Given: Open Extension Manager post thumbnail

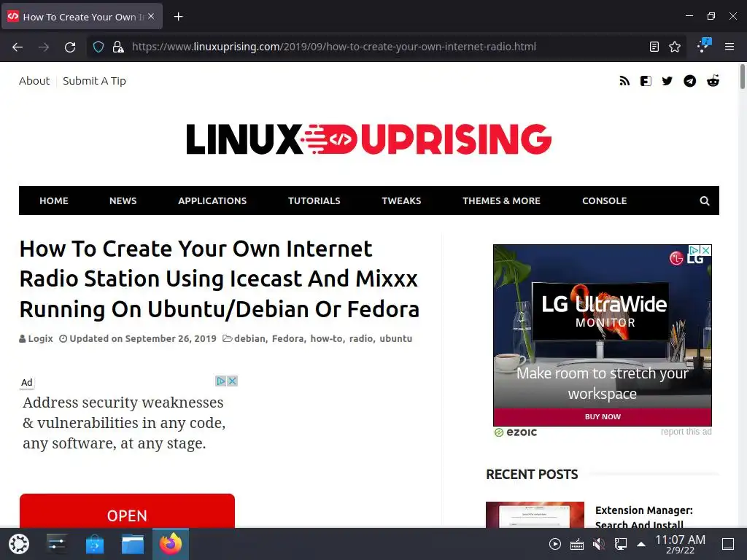Looking at the screenshot, I should (535, 515).
